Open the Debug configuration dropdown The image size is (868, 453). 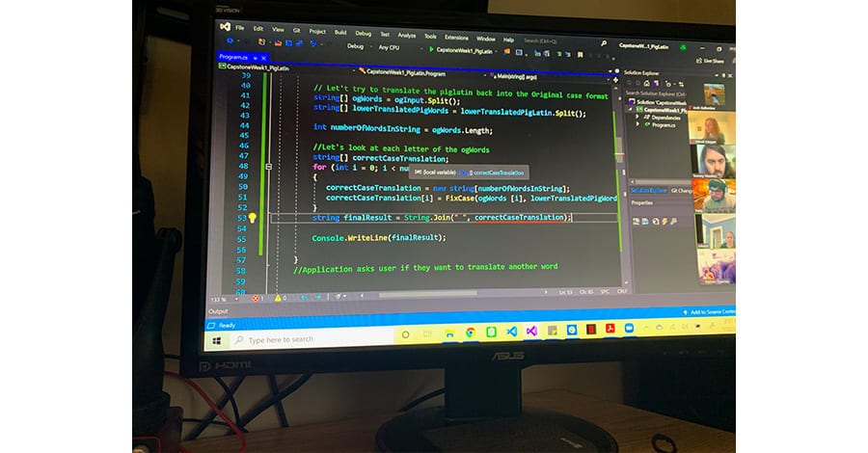(x=360, y=46)
